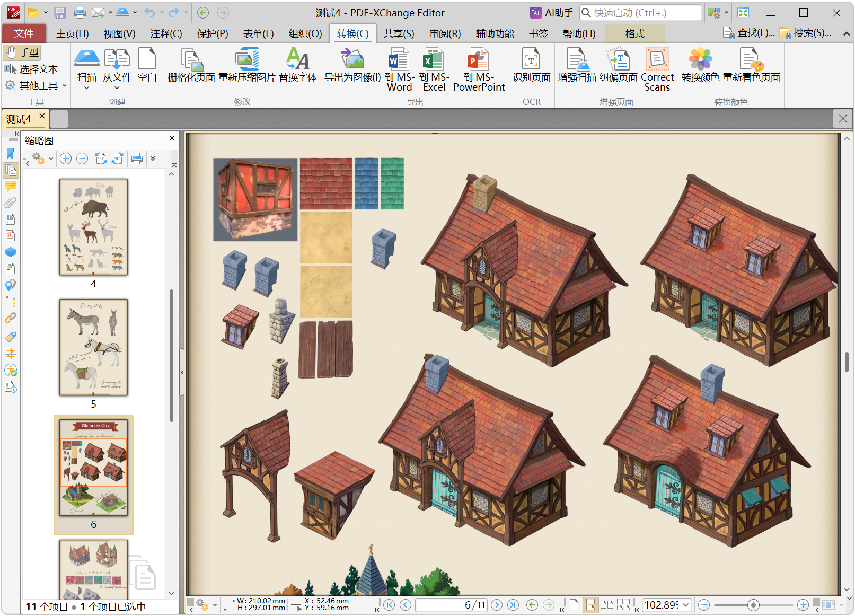Export to MS Excel
The image size is (855, 616).
[434, 69]
